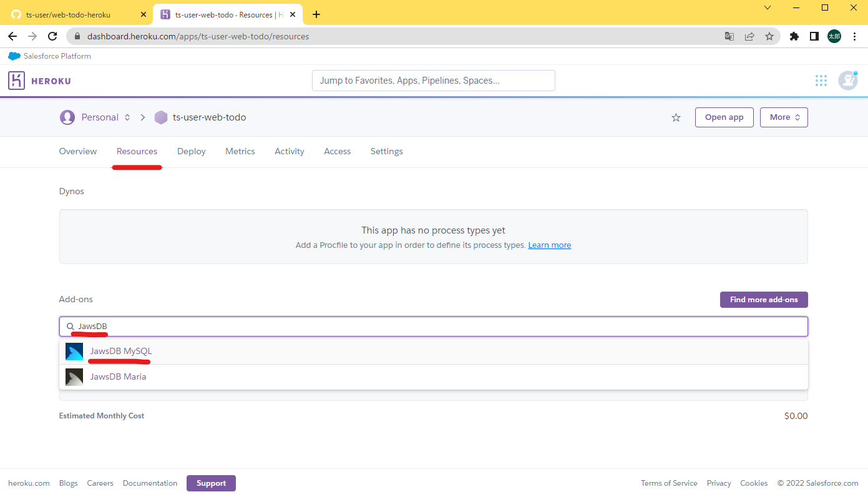The height and width of the screenshot is (497, 868).
Task: Visit the Careers footer link
Action: 100,483
